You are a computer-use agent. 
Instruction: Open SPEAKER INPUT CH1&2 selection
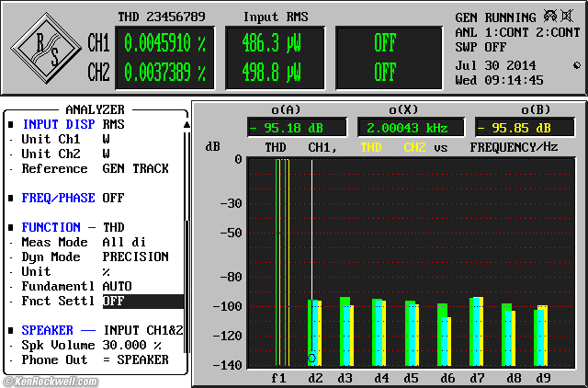(143, 330)
